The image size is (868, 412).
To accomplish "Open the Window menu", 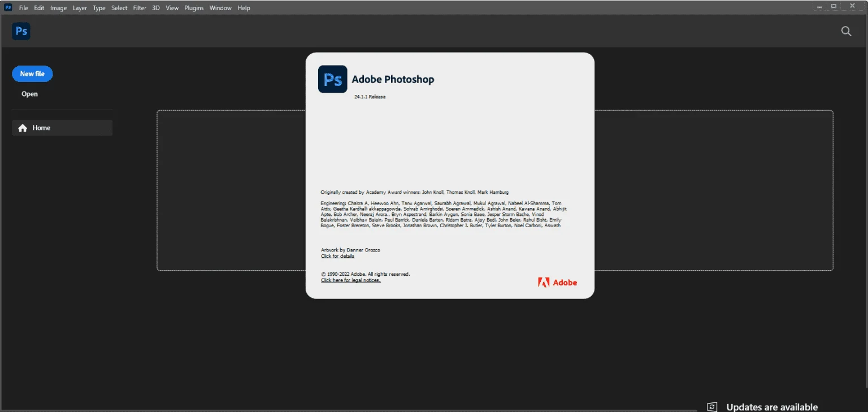I will click(x=220, y=8).
